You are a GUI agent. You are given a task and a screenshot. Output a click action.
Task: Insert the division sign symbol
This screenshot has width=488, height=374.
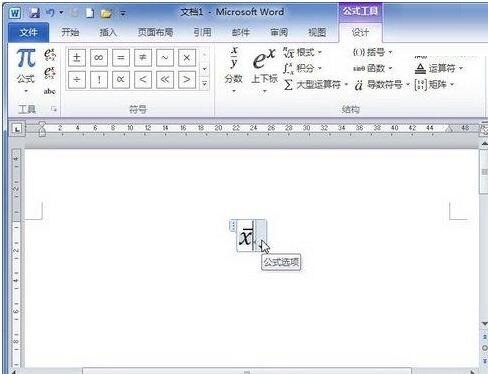click(77, 80)
